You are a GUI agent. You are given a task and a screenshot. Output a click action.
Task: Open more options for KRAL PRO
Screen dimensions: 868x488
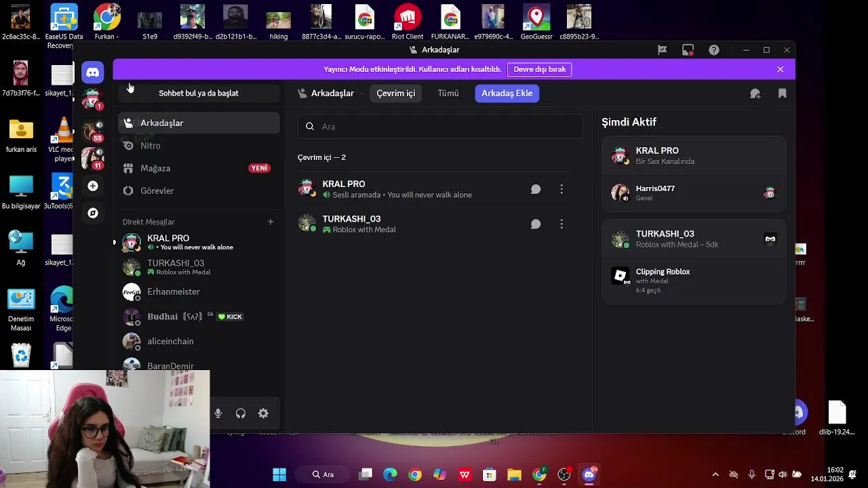(561, 189)
